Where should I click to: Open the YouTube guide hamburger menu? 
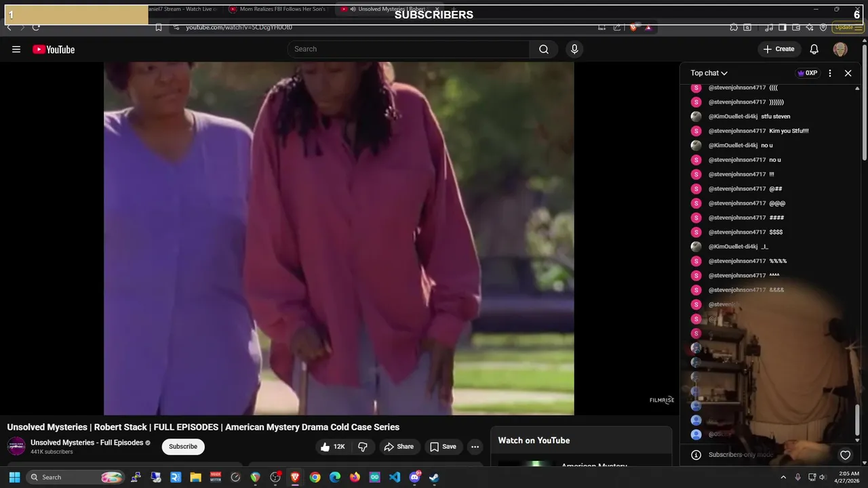tap(16, 49)
